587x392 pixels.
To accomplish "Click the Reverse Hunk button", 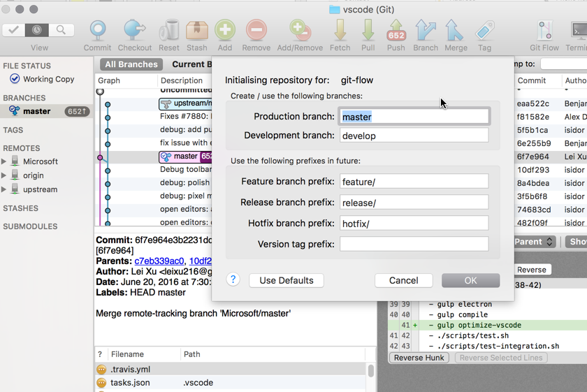I will pyautogui.click(x=419, y=358).
